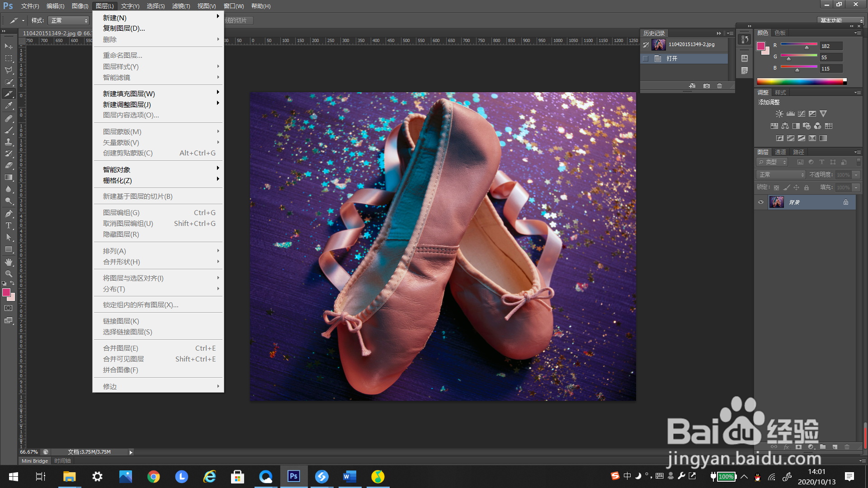Screen dimensions: 868x488
Task: Select the Hand tool
Action: click(x=9, y=262)
